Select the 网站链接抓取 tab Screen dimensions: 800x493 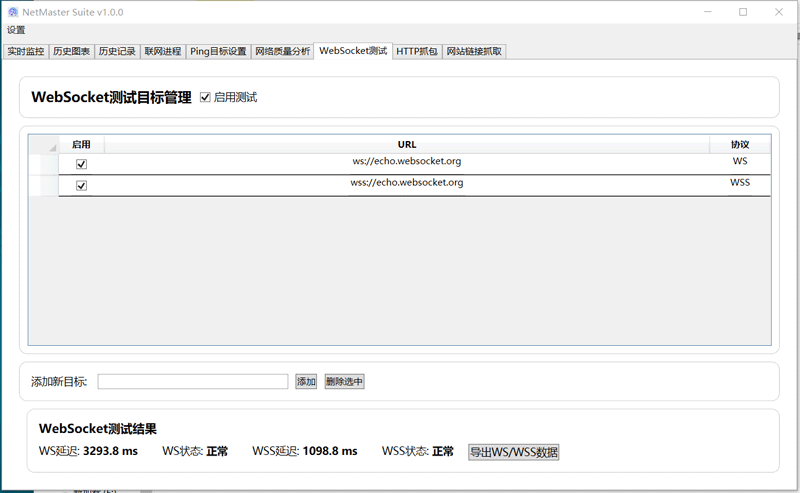pos(474,51)
